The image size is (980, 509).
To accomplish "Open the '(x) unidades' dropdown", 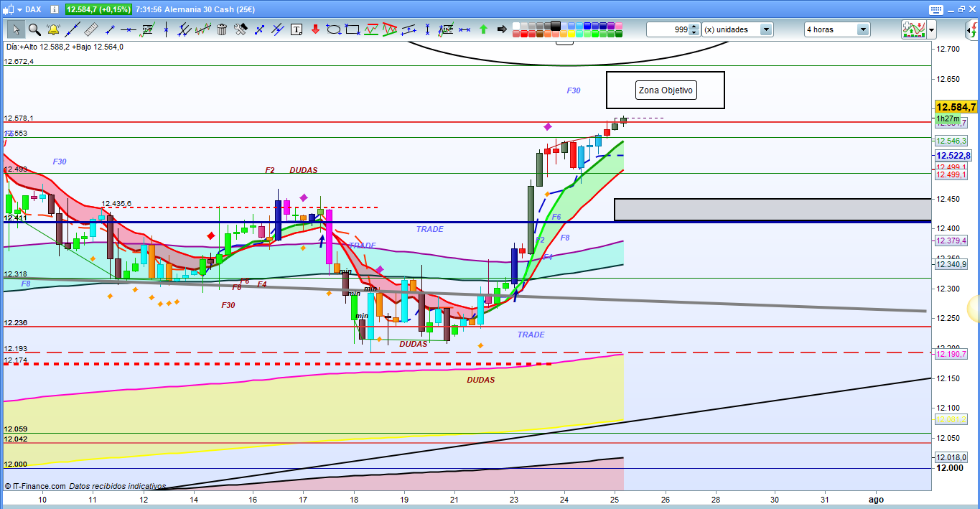I will click(766, 29).
